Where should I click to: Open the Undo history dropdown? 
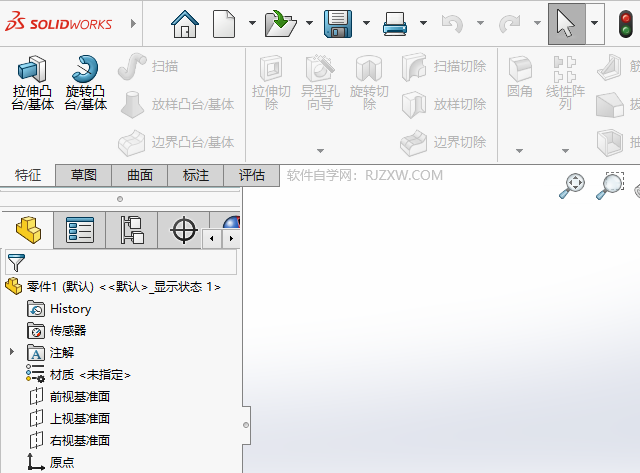pyautogui.click(x=481, y=23)
